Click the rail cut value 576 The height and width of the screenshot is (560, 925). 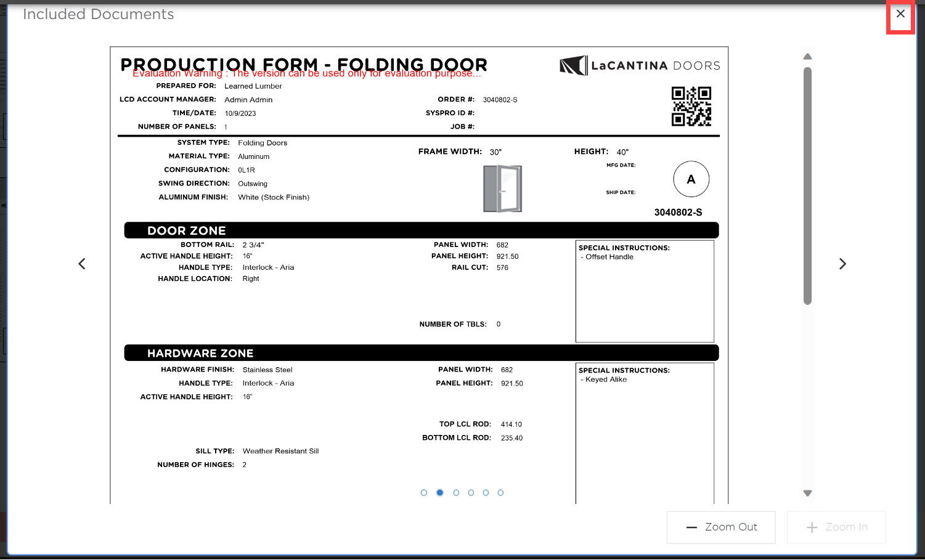pos(502,268)
